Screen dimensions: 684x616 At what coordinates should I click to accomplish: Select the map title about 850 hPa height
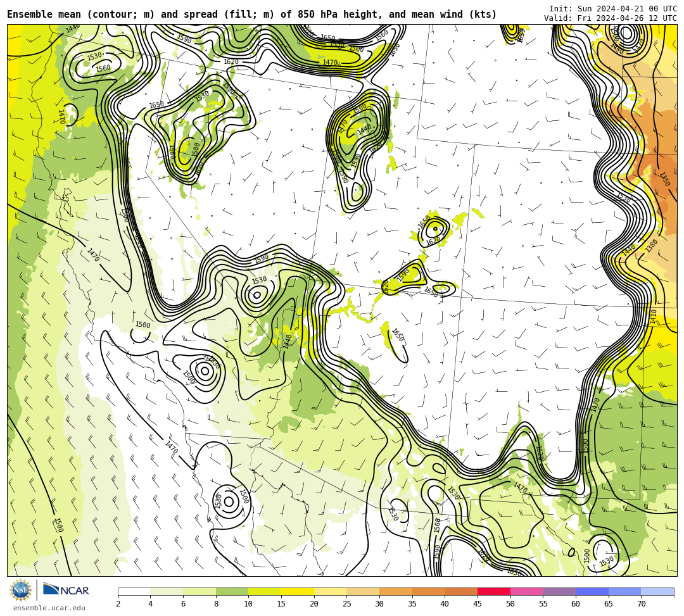(251, 15)
